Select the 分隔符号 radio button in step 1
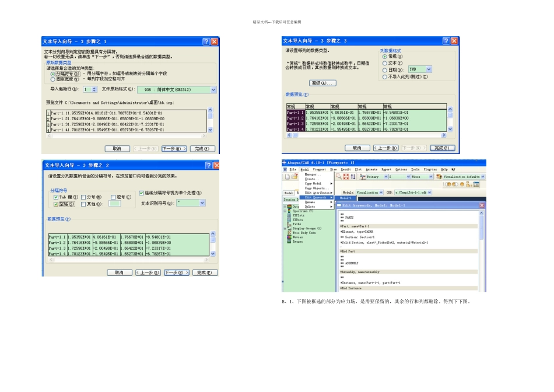 52,74
